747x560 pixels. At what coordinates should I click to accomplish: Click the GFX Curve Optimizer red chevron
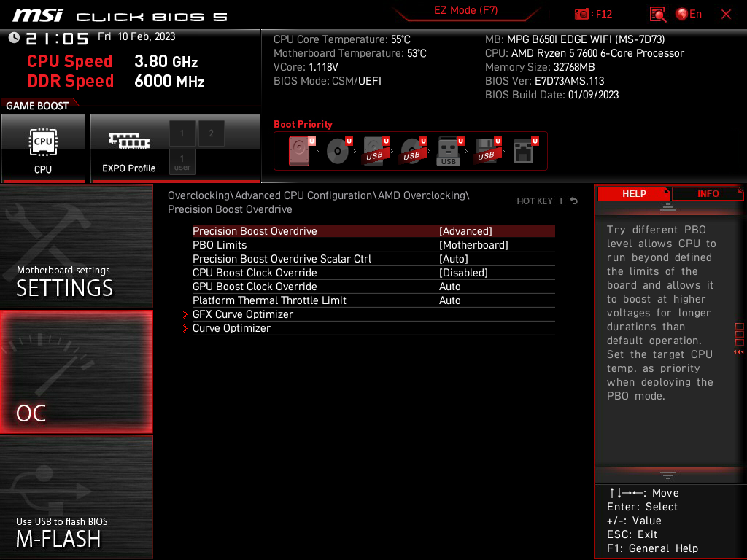(x=185, y=315)
